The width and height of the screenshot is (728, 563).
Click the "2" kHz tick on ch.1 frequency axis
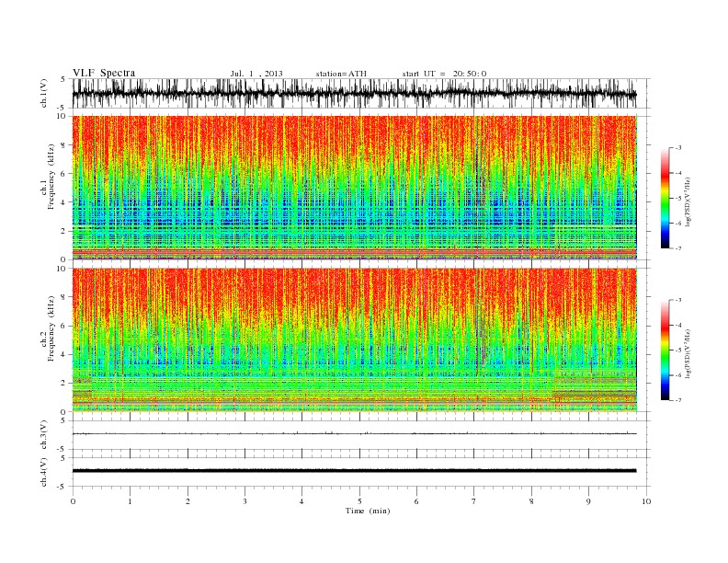click(x=64, y=231)
